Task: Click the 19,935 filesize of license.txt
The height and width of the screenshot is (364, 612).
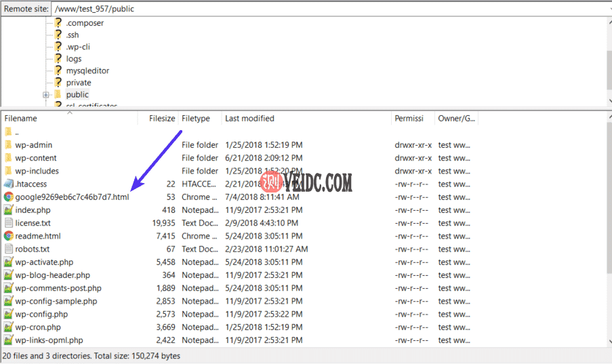Action: (x=163, y=223)
